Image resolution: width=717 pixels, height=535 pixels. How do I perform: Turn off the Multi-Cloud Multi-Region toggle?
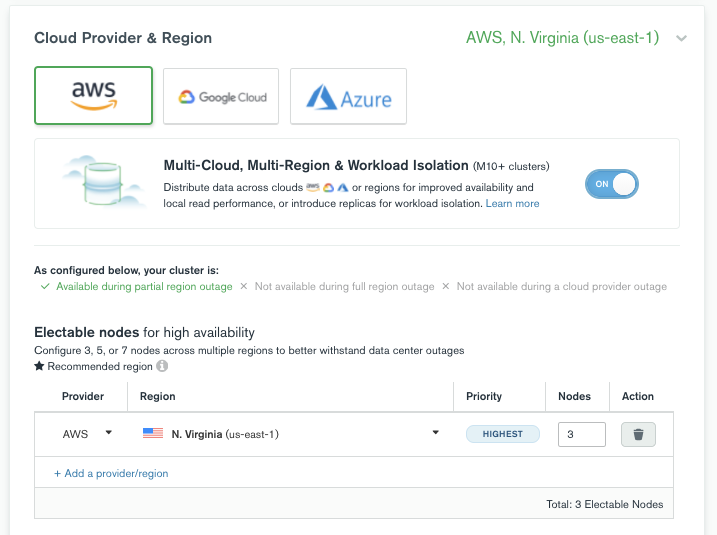pyautogui.click(x=611, y=184)
